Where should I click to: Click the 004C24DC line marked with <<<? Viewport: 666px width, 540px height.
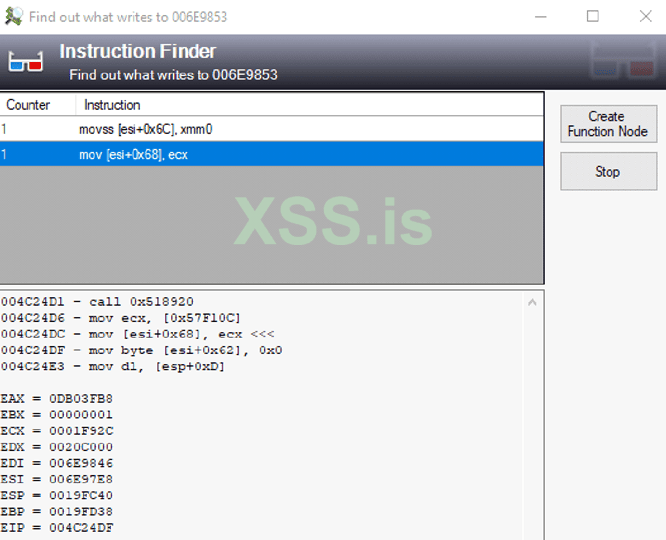[x=138, y=334]
